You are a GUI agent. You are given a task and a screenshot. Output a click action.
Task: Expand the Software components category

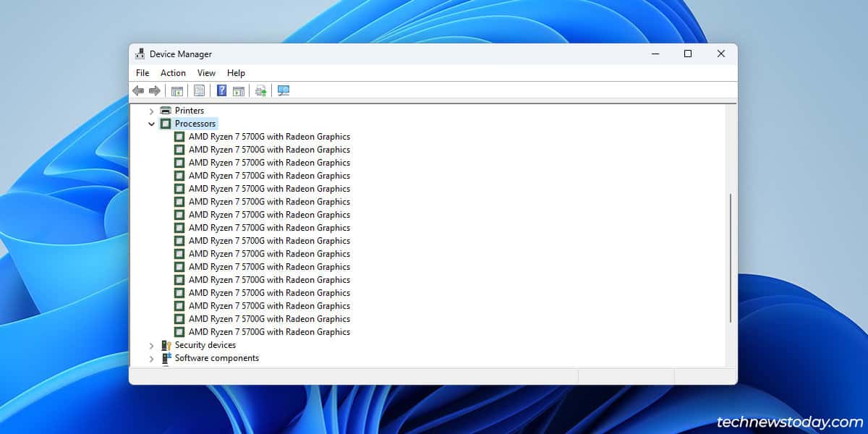click(151, 358)
